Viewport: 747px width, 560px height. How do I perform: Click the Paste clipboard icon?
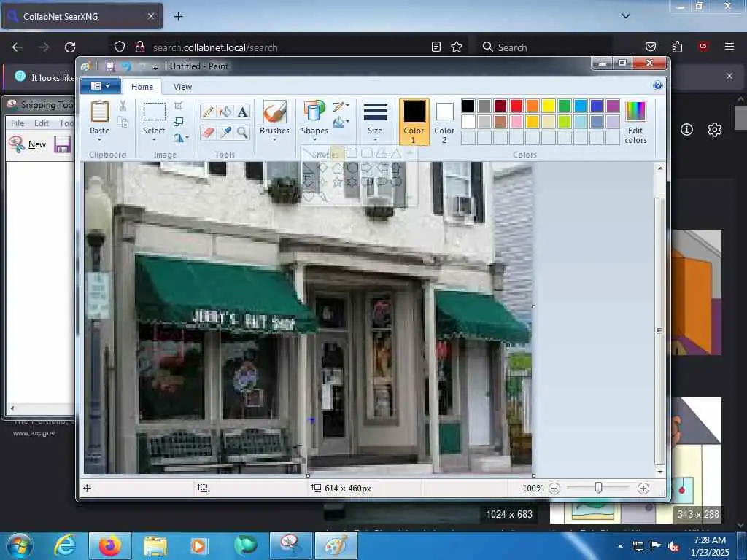click(x=99, y=112)
